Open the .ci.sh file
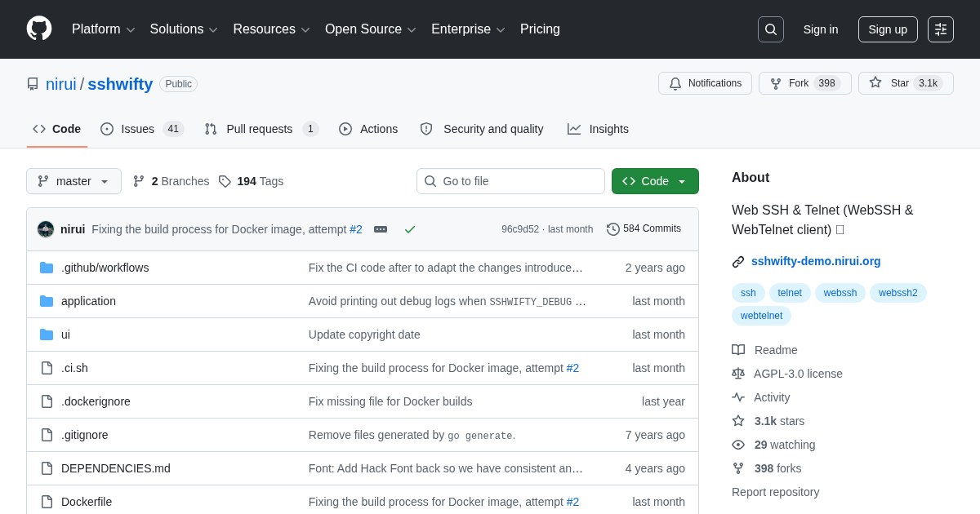 coord(74,368)
